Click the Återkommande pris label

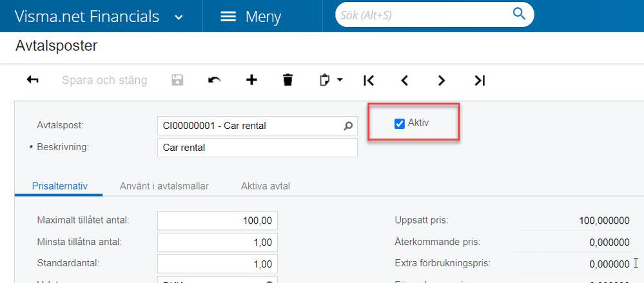[x=437, y=242]
